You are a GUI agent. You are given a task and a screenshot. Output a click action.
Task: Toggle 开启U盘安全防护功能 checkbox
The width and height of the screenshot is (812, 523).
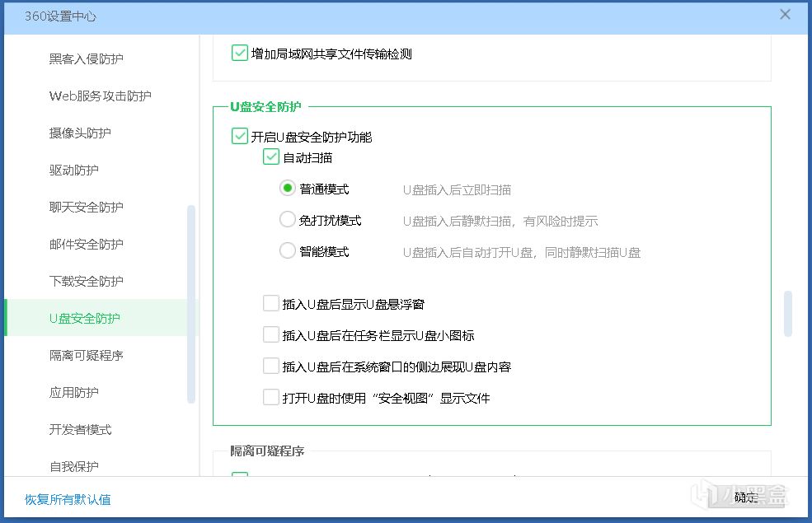click(x=239, y=136)
